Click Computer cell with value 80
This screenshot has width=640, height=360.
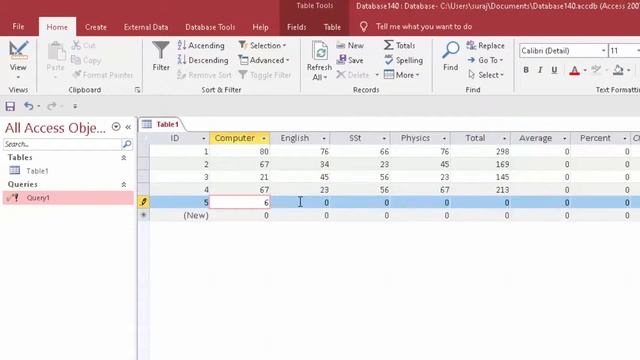tap(240, 151)
